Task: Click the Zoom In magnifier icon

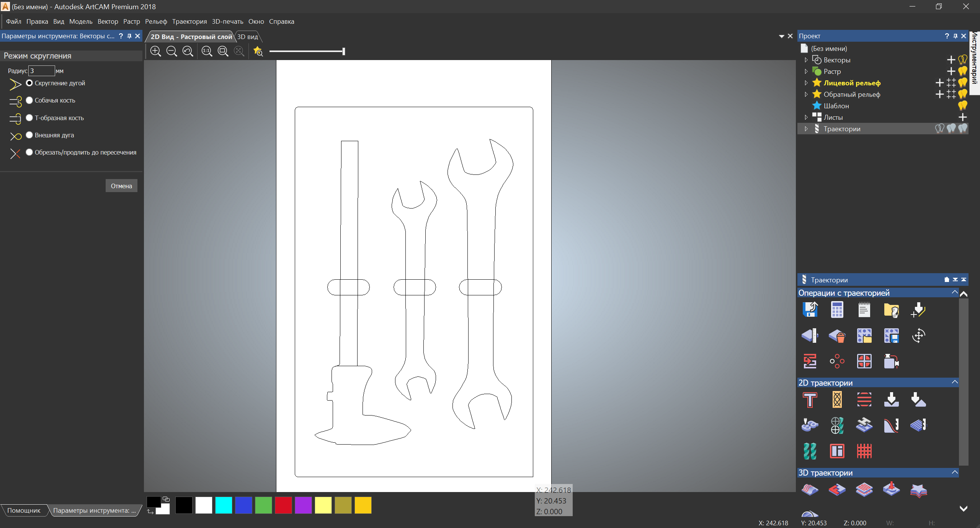Action: (x=155, y=51)
